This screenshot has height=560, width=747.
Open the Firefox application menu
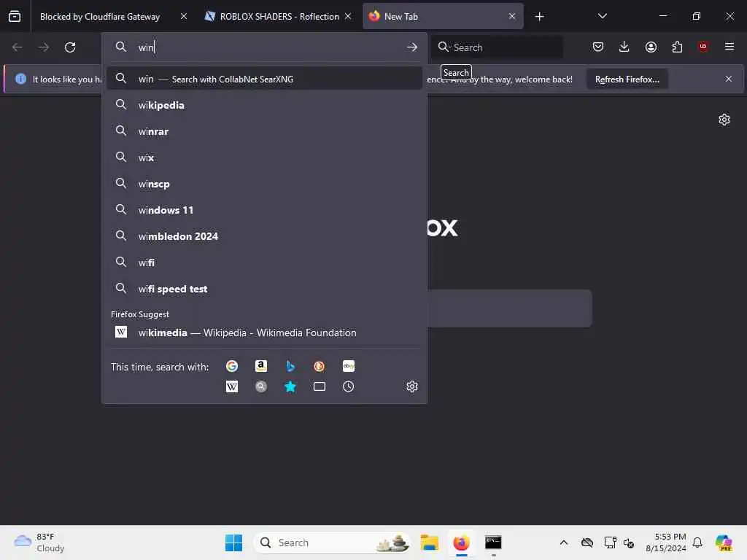click(729, 47)
